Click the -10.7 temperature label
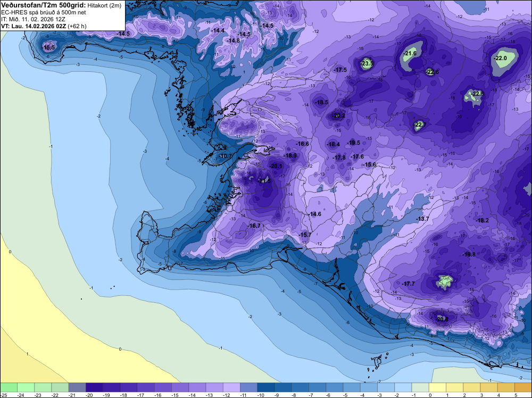This screenshot has height=398, width=532. click(x=225, y=156)
